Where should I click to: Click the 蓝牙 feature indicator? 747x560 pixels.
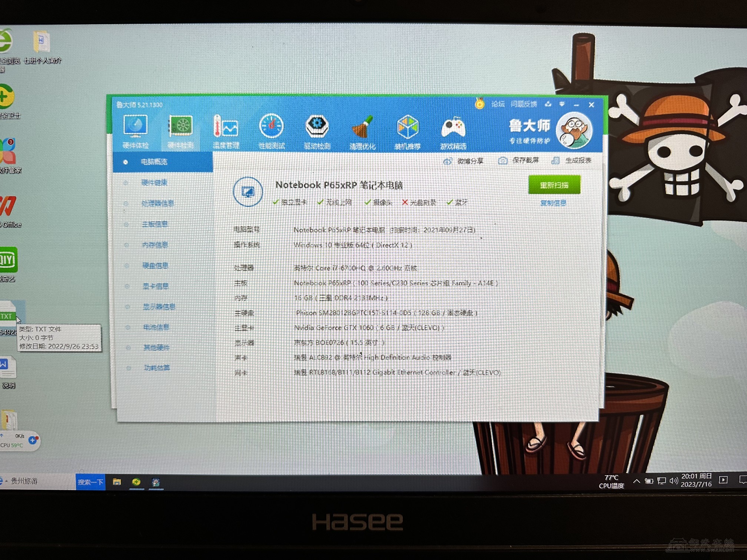click(x=457, y=202)
